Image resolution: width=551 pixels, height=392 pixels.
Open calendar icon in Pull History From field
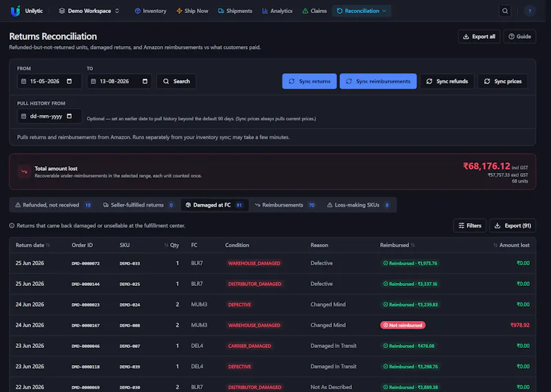[70, 116]
